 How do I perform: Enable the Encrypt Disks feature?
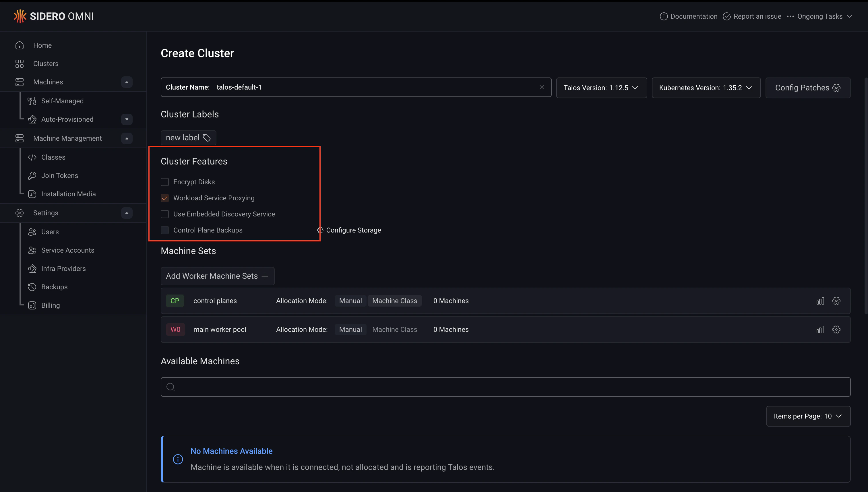165,182
